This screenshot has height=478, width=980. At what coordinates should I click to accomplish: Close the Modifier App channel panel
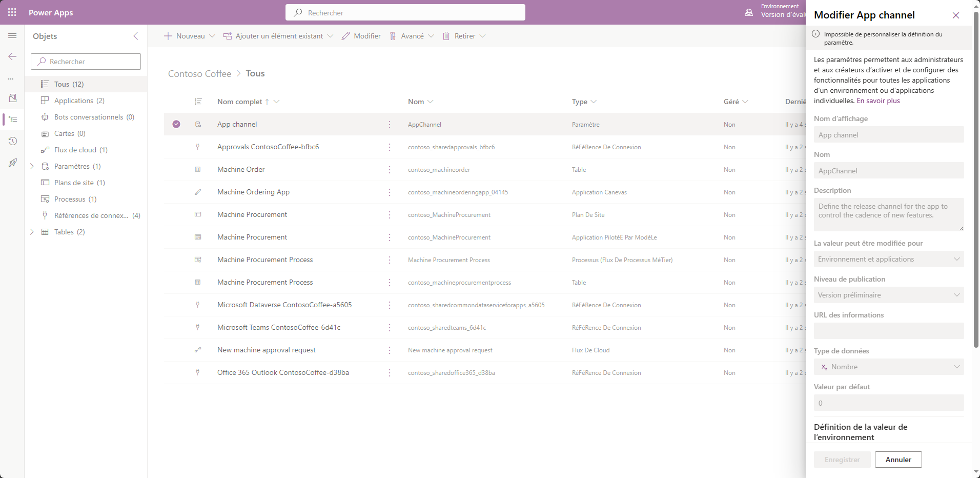point(956,15)
